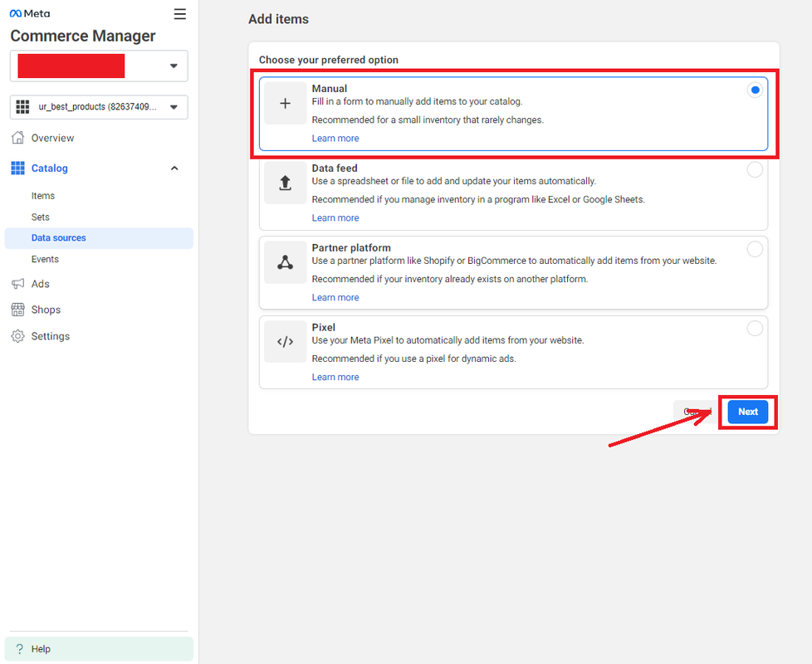Click the Ads megaphone icon

point(17,284)
